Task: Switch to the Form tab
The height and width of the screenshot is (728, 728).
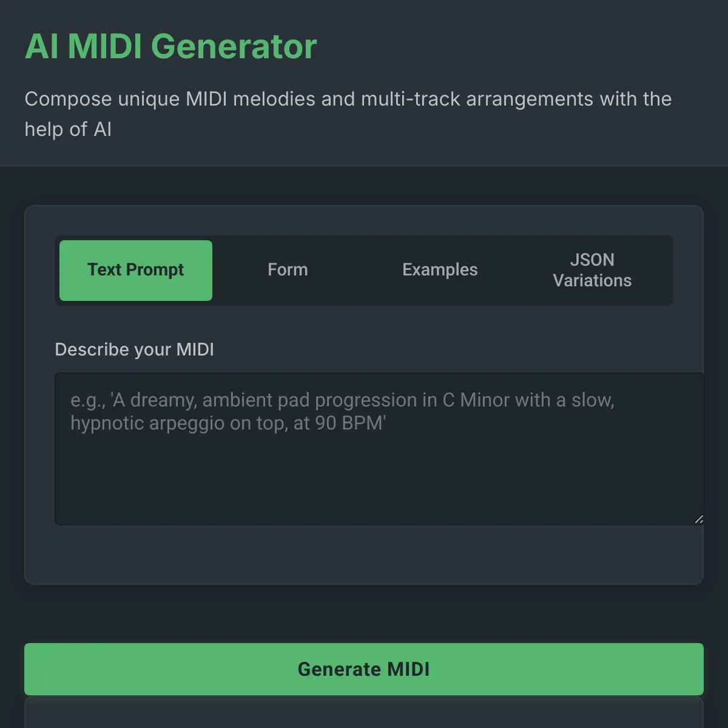Action: (x=288, y=270)
